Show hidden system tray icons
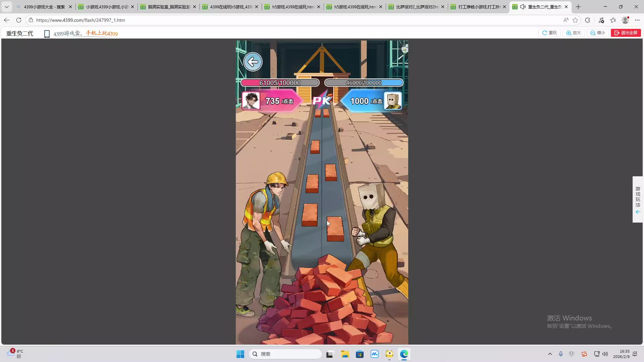The height and width of the screenshot is (362, 644). pos(550,354)
